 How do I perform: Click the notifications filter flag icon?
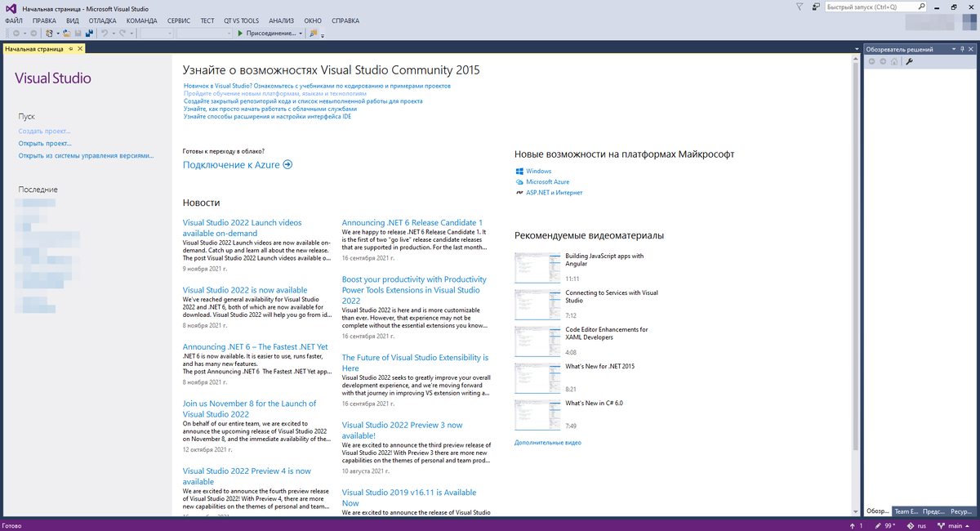point(800,7)
